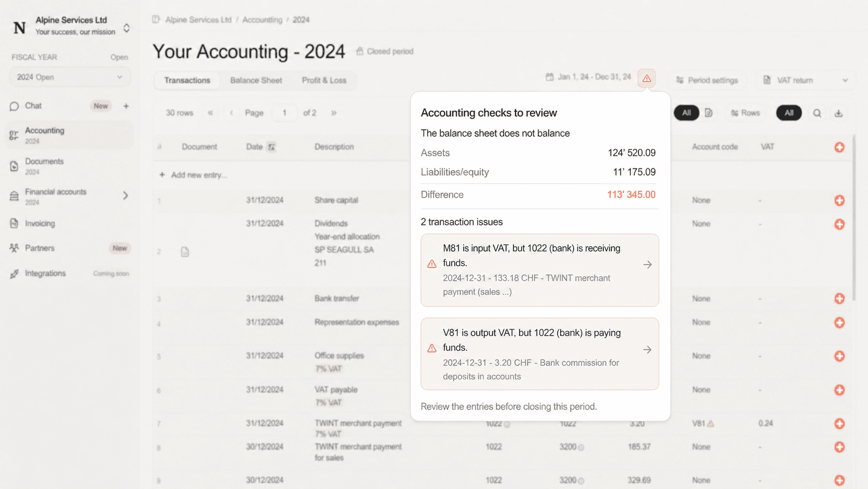Click the red plus icon on the Office supplies row

click(x=839, y=356)
